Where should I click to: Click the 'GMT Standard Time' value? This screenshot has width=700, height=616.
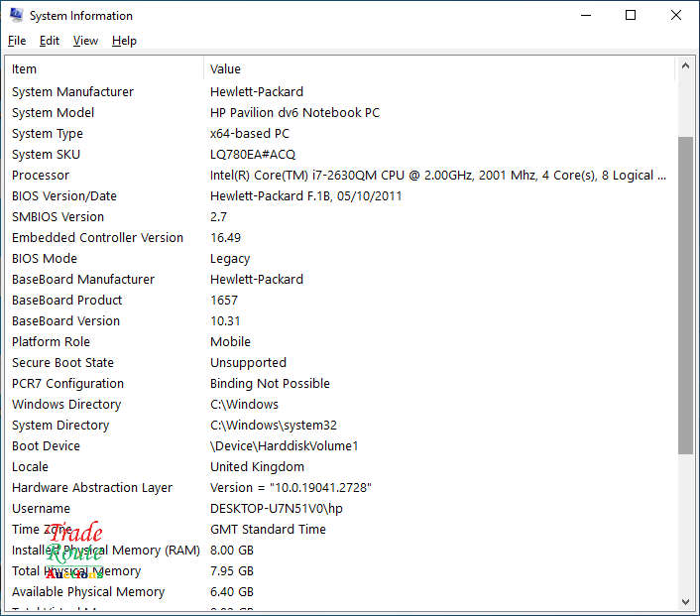(x=268, y=530)
